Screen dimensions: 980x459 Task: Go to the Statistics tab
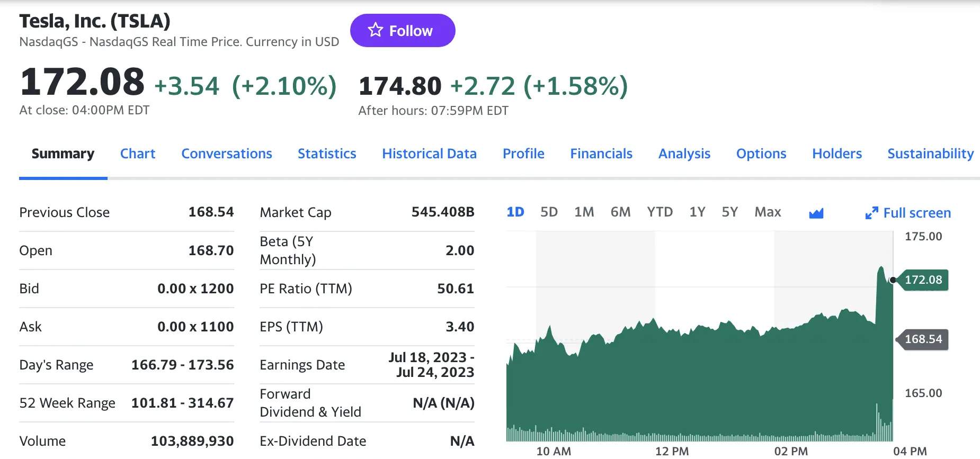pos(327,154)
